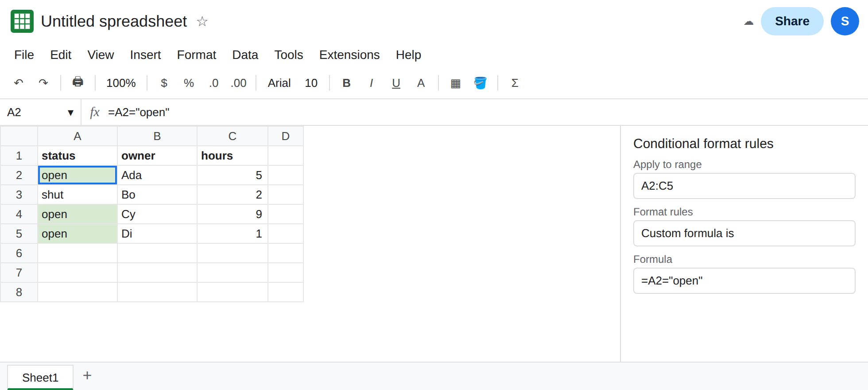Open text color picker
Screen dimensions: 868x390
point(421,83)
